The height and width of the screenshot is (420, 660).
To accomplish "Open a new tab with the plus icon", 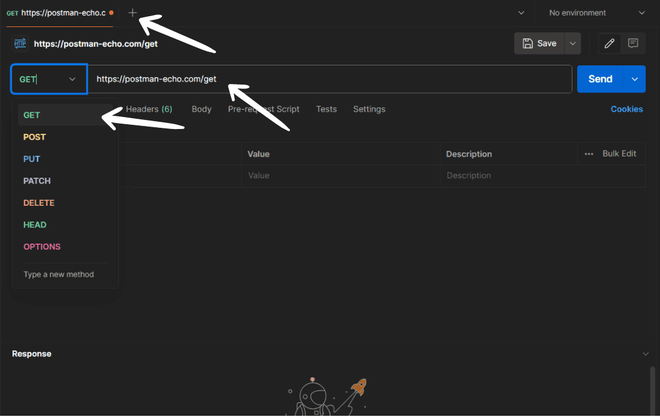I will (132, 13).
